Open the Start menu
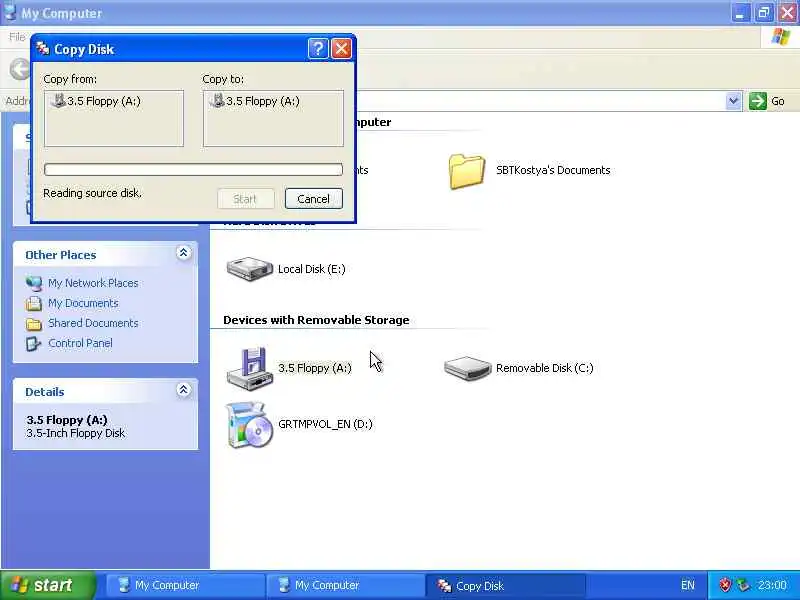 tap(48, 585)
